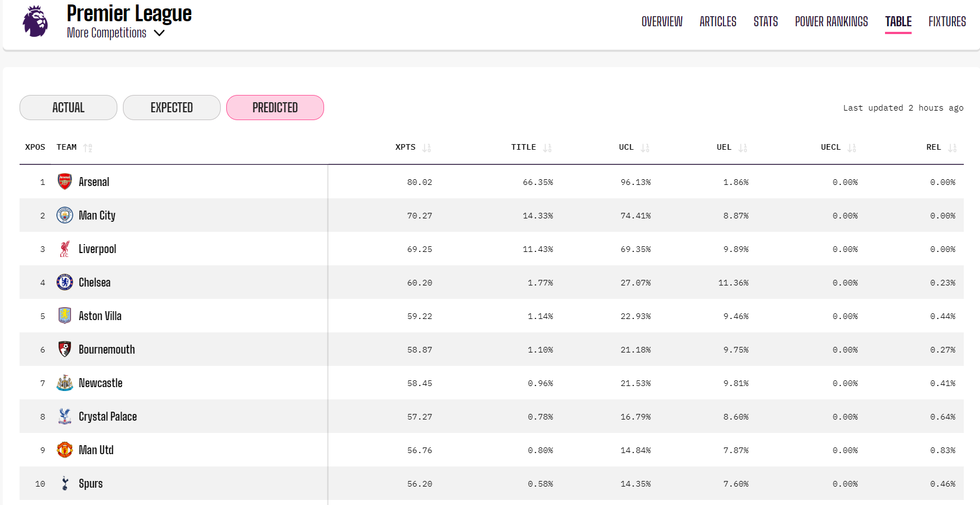This screenshot has width=980, height=505.
Task: Click the Newcastle club crest
Action: click(65, 383)
